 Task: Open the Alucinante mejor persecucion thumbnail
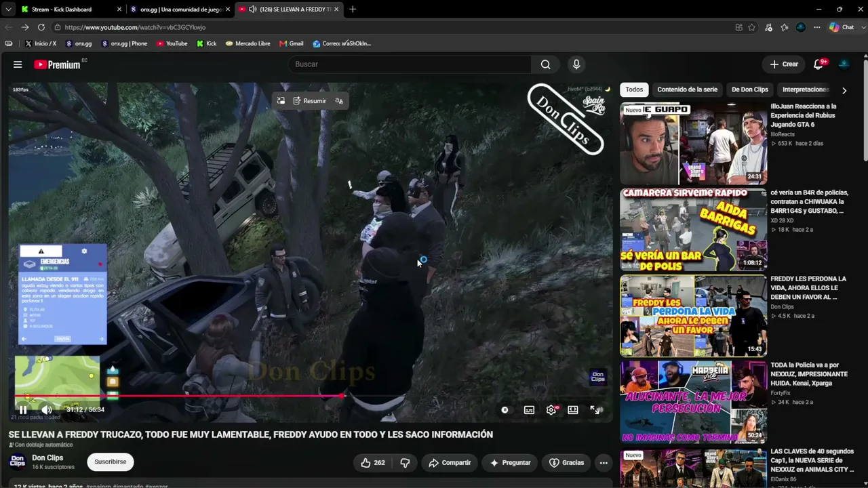(x=693, y=402)
